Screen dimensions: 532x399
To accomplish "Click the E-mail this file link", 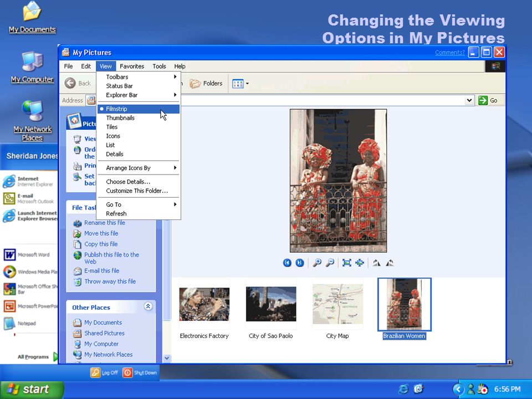I will pyautogui.click(x=101, y=271).
